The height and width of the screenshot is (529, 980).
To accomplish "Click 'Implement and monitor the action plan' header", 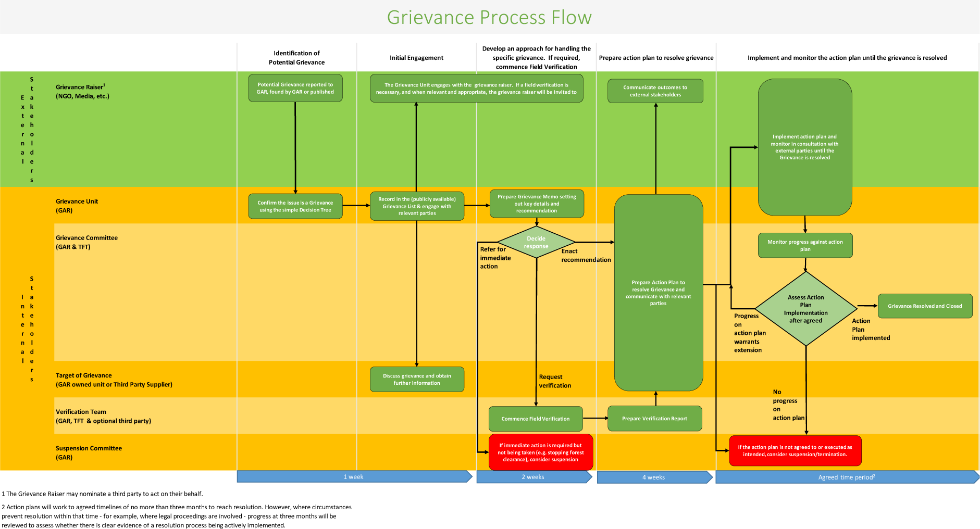I will (847, 58).
